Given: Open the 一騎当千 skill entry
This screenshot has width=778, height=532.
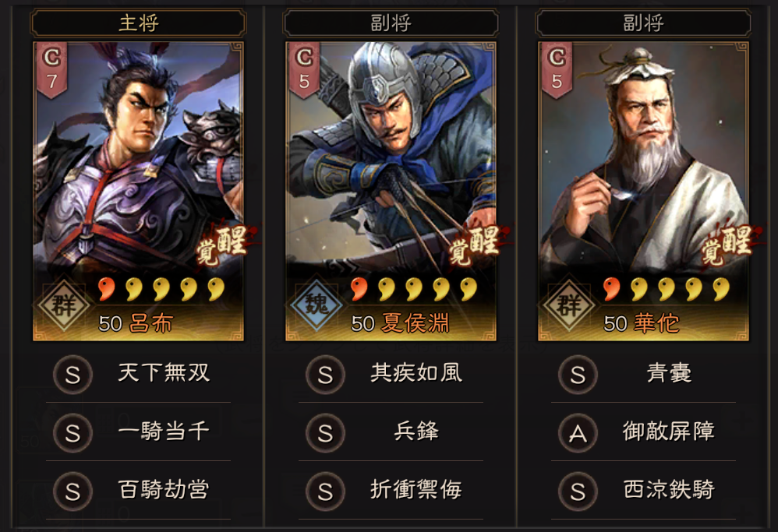Looking at the screenshot, I should 139,432.
